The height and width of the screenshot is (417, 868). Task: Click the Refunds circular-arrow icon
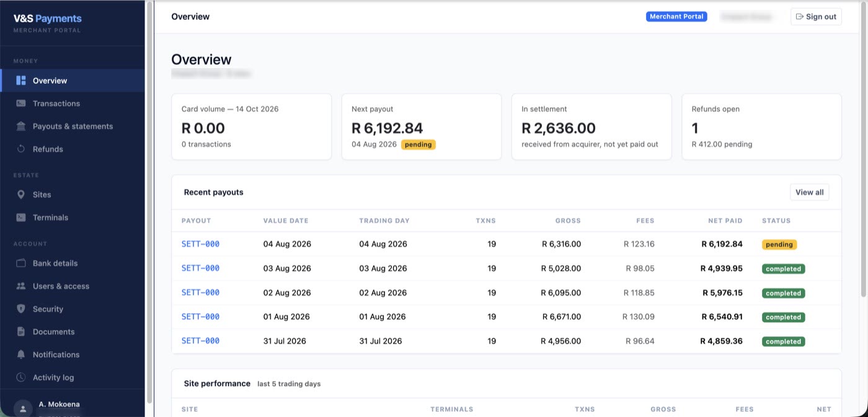point(21,149)
